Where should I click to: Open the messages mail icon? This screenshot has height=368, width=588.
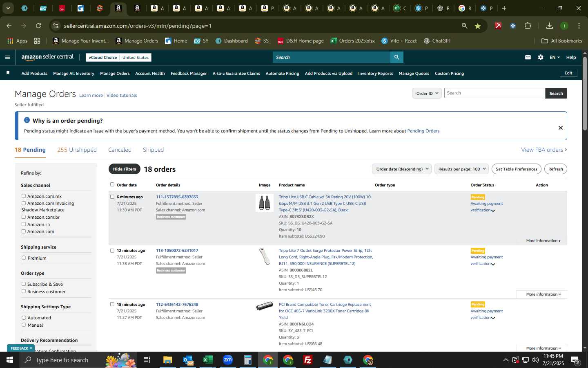click(528, 57)
